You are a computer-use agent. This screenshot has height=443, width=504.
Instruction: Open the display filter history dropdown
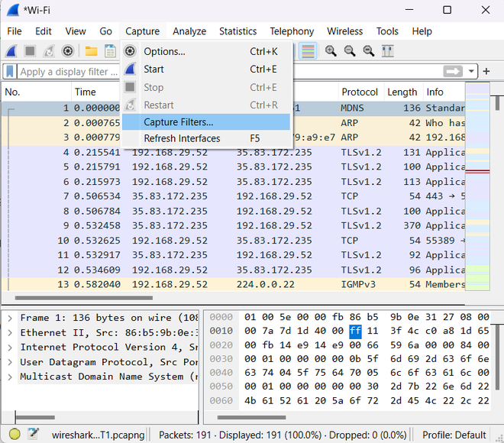(471, 71)
